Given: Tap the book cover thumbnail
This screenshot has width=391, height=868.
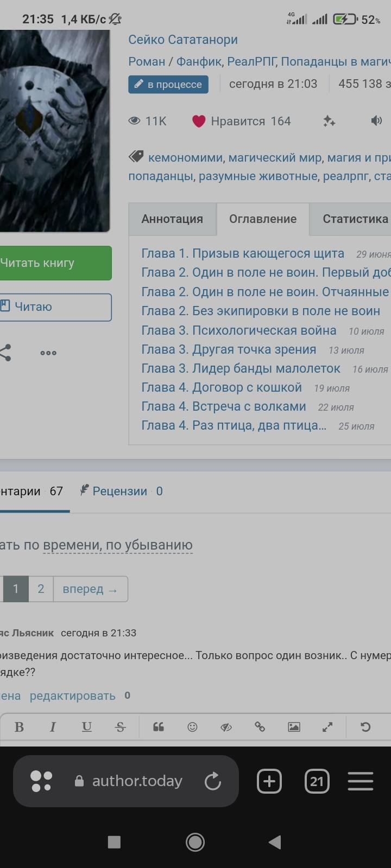Looking at the screenshot, I should [55, 131].
